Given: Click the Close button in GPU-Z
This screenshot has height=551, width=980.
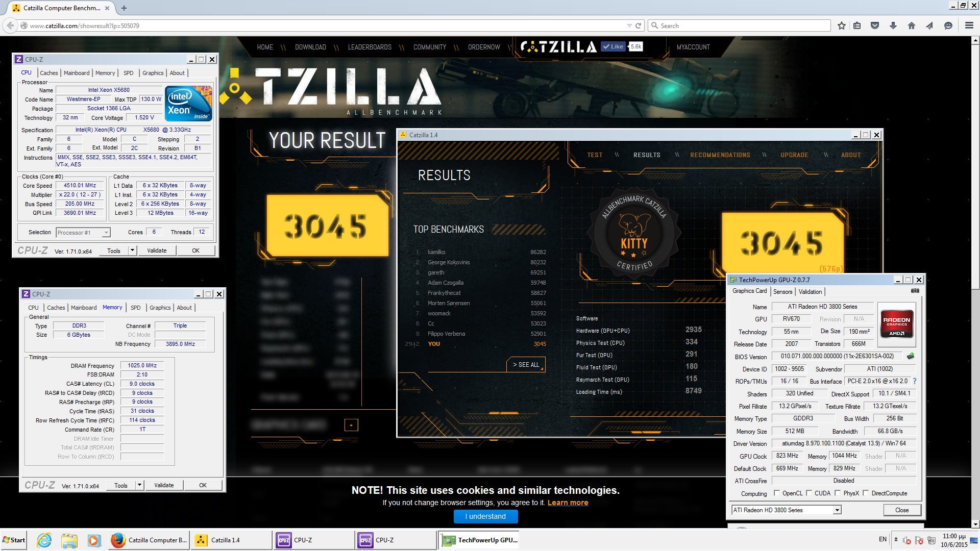Looking at the screenshot, I should click(902, 510).
